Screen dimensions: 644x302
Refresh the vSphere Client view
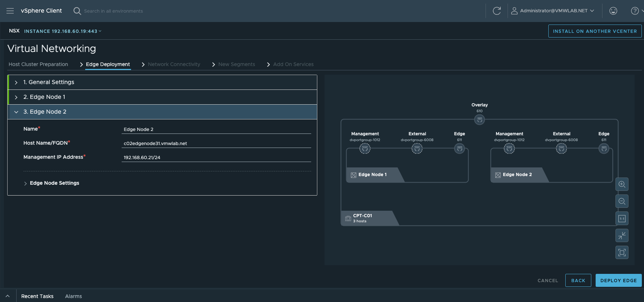coord(497,11)
